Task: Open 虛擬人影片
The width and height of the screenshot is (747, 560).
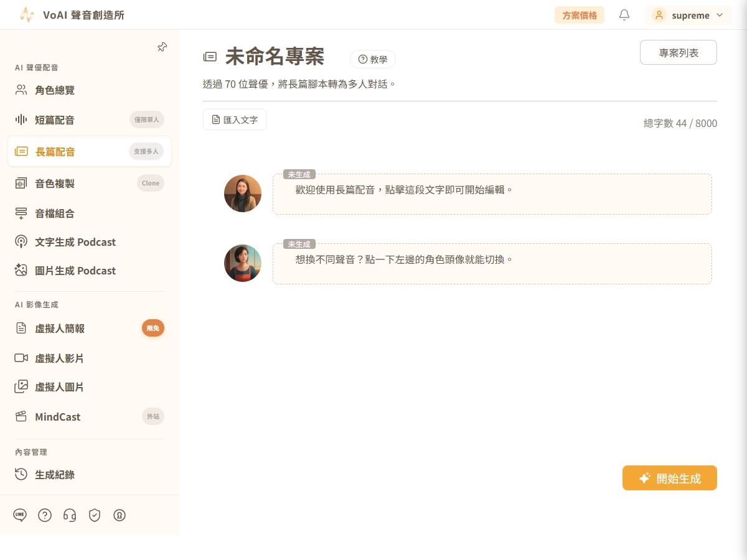Action: click(x=90, y=358)
